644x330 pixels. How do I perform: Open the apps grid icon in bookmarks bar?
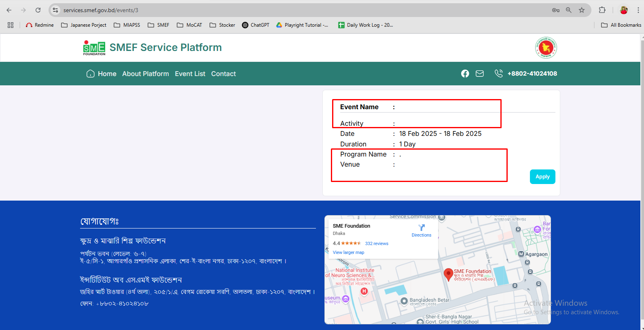11,25
